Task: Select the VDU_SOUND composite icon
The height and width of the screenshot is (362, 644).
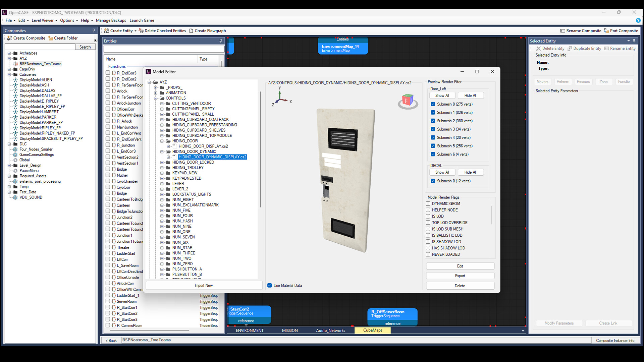Action: click(x=15, y=197)
